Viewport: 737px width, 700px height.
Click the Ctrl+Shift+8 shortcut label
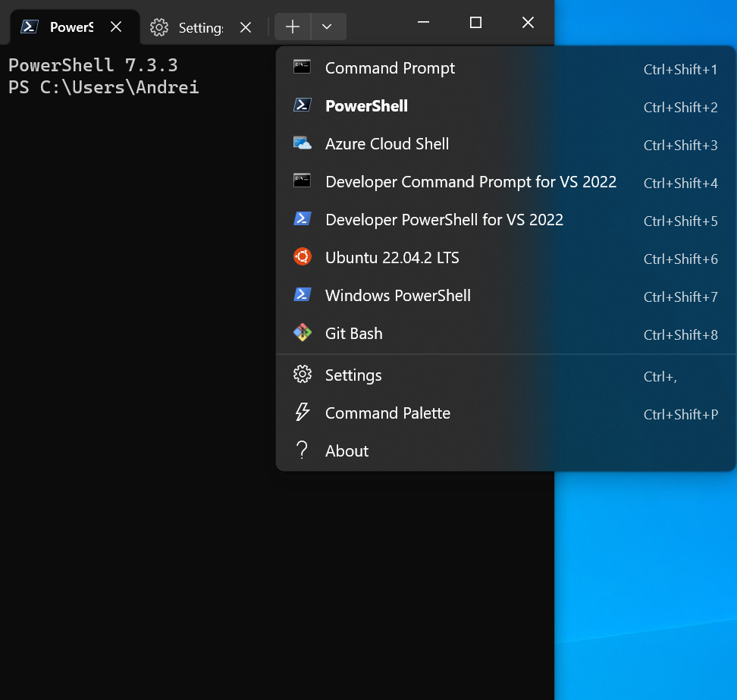(x=680, y=334)
